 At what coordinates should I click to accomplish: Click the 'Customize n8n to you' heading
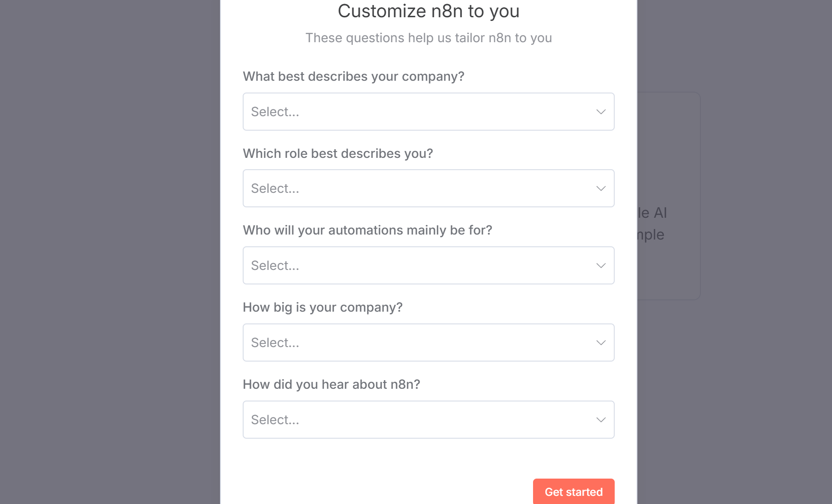coord(428,11)
